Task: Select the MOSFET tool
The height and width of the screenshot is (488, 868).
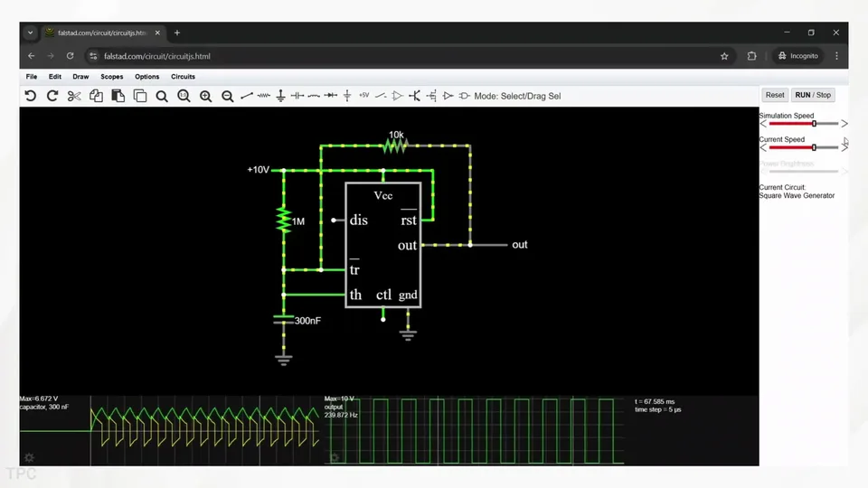Action: [x=431, y=96]
